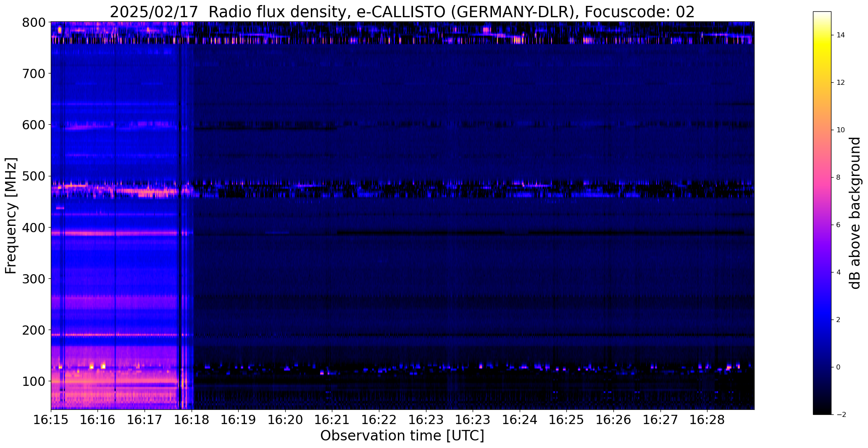Screen dimensions: 868x448
Task: Click the 16:22 time tick label
Action: tap(379, 420)
